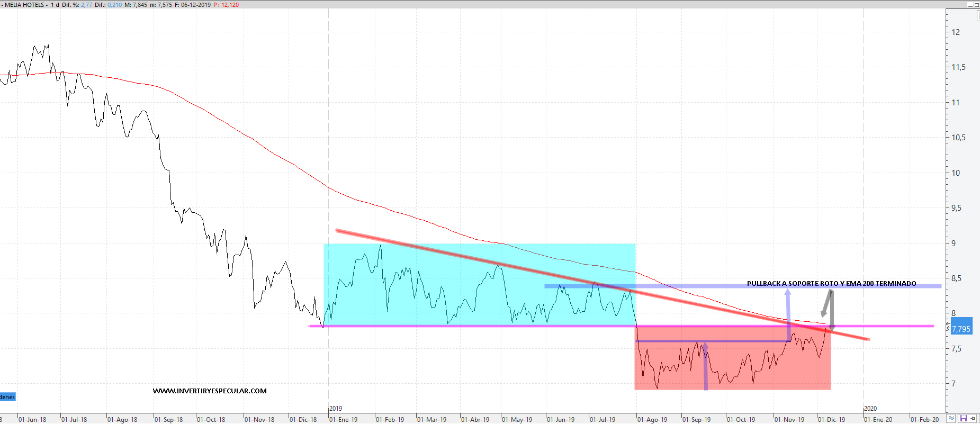The image size is (980, 424).
Task: Click the 01-Ago-19 date on time axis
Action: pos(652,419)
